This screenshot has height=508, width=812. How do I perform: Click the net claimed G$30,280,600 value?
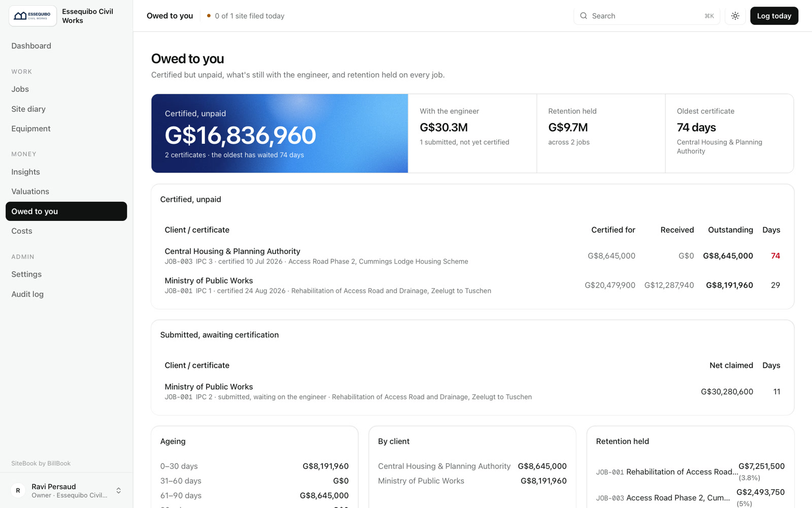coord(727,392)
